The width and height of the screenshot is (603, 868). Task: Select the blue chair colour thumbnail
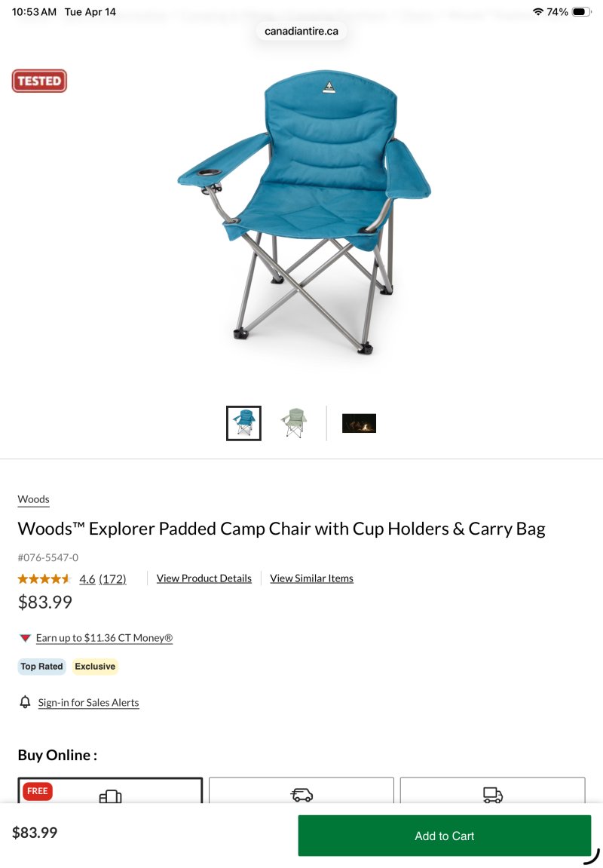[243, 423]
